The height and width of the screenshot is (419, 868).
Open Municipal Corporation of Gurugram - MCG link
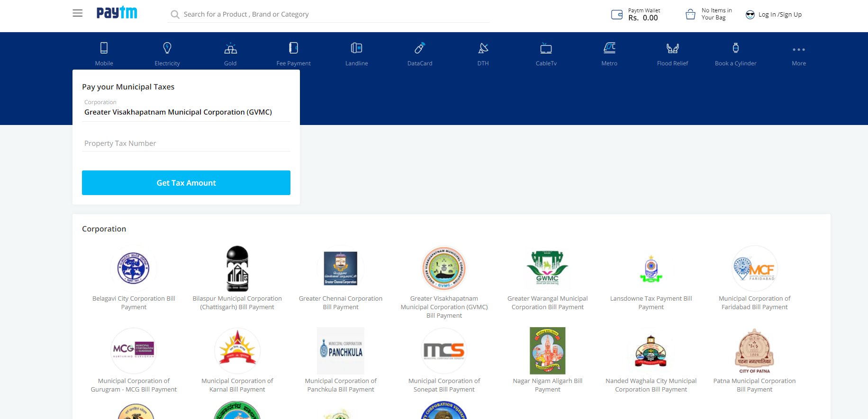tap(134, 385)
